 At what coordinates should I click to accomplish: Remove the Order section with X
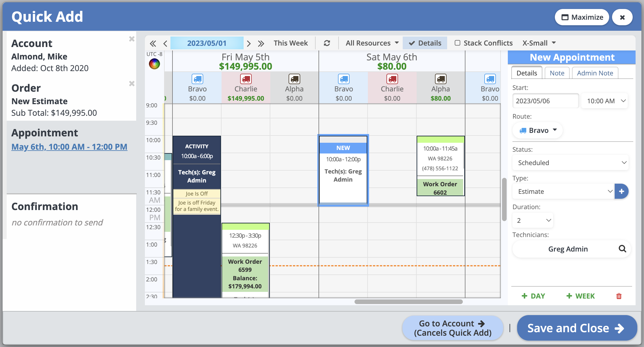coord(132,84)
